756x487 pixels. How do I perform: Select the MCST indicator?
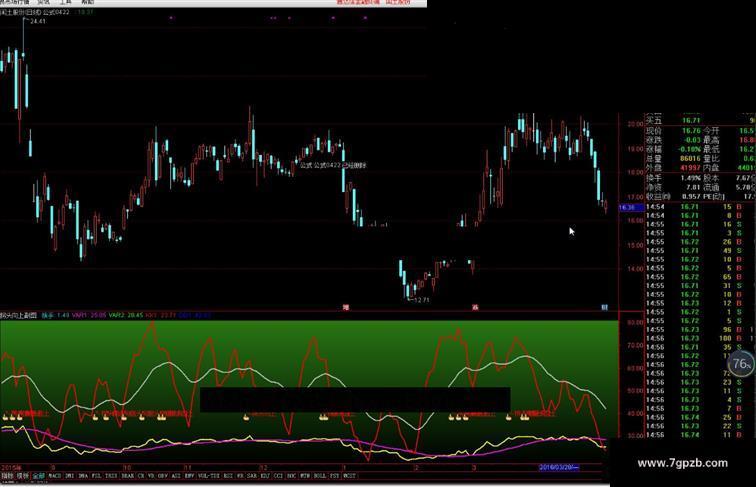pos(349,476)
